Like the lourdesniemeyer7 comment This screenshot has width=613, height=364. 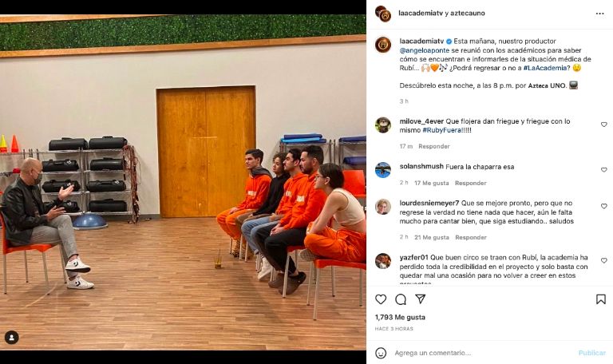(x=604, y=207)
